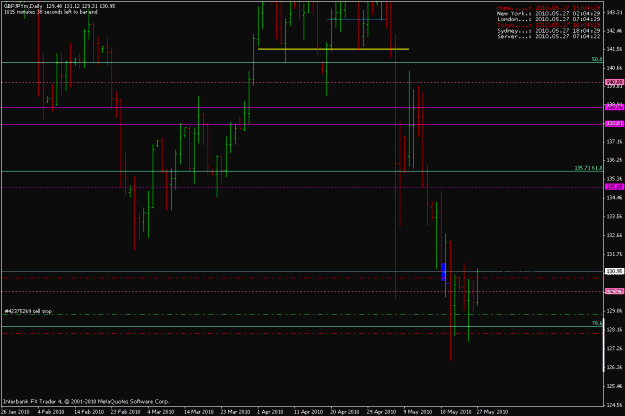Click the 14 Mar 2010 date label
This screenshot has height=416, width=625.
tap(199, 412)
